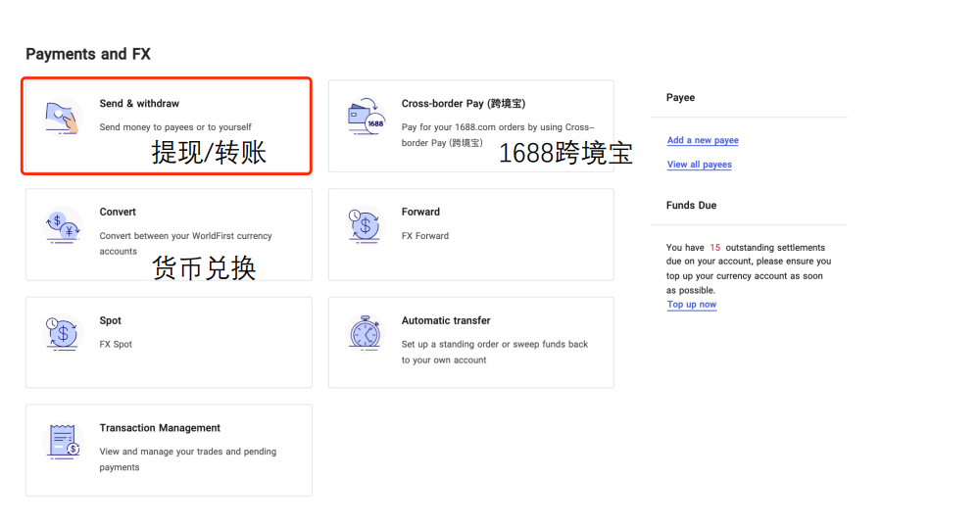The image size is (980, 527).
Task: Open the Transaction Management card title
Action: pyautogui.click(x=160, y=428)
